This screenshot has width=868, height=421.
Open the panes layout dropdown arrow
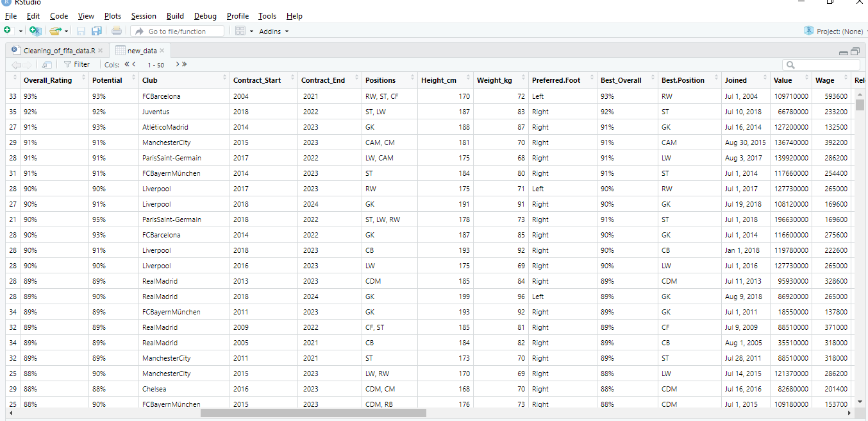(251, 31)
